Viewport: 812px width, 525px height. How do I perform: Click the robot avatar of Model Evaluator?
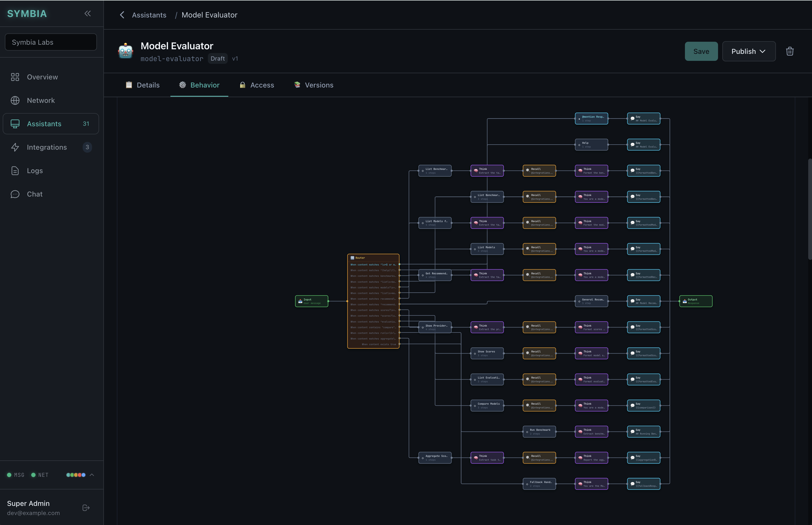[x=125, y=51]
